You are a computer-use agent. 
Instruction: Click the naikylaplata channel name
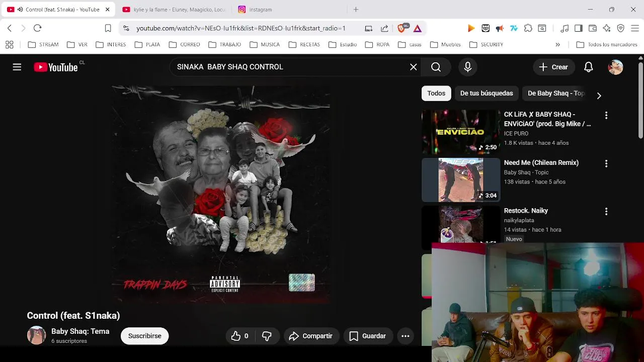pyautogui.click(x=519, y=220)
